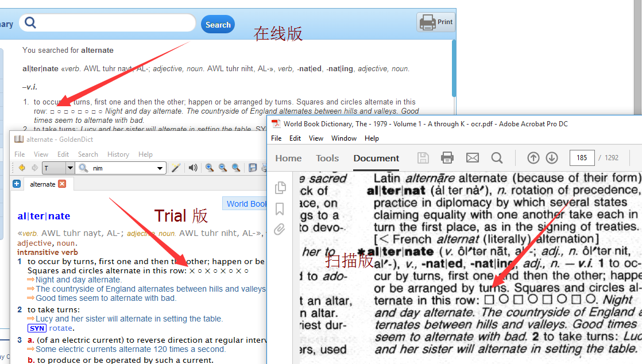Open GoldenDict's History menu
The width and height of the screenshot is (642, 364).
(118, 154)
